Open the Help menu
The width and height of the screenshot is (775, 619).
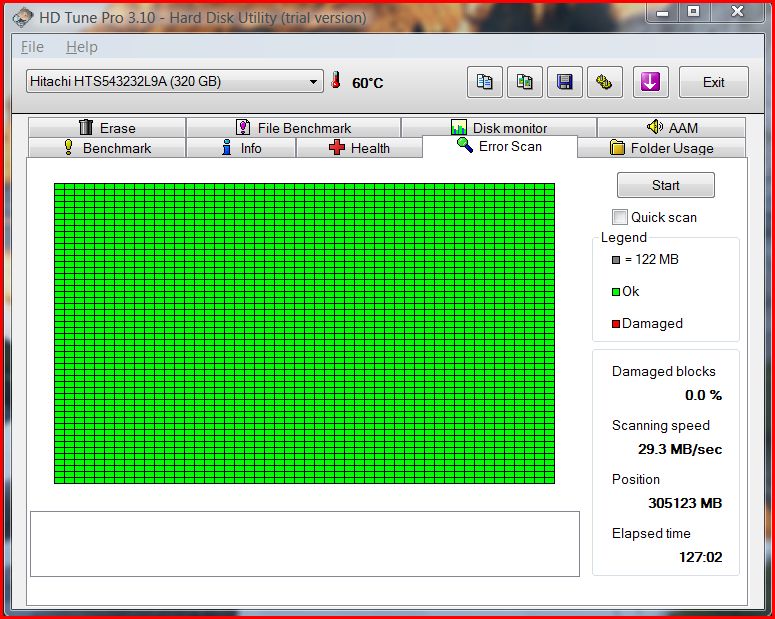coord(82,47)
